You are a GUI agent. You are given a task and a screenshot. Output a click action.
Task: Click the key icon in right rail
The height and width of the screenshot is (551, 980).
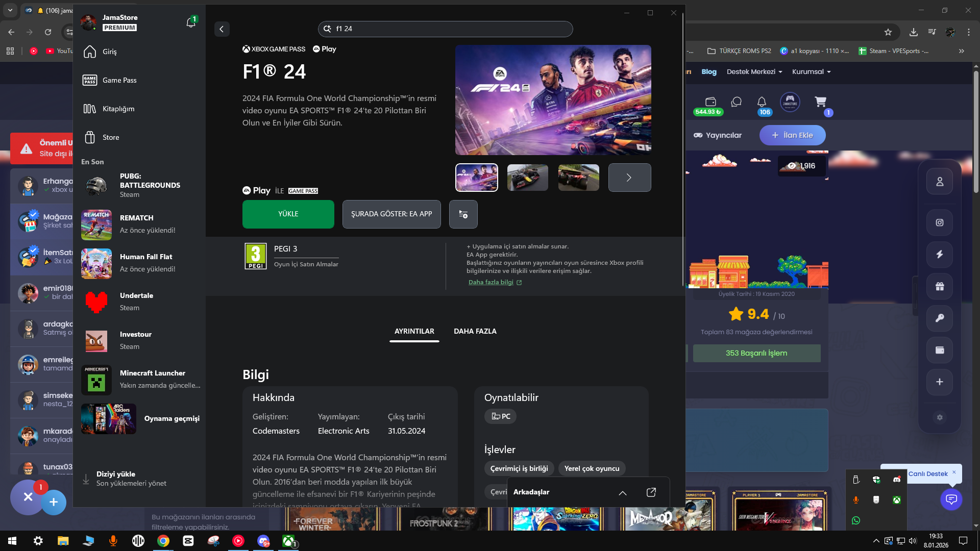[x=940, y=318]
